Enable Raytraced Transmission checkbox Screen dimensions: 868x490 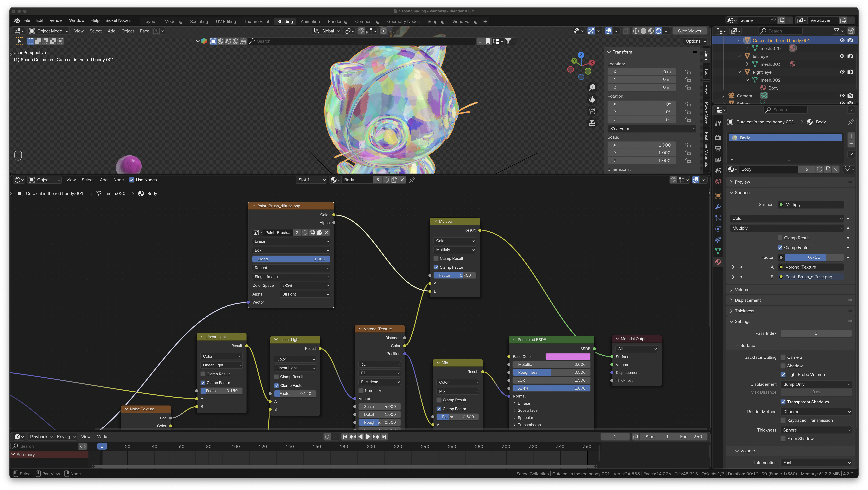[783, 421]
